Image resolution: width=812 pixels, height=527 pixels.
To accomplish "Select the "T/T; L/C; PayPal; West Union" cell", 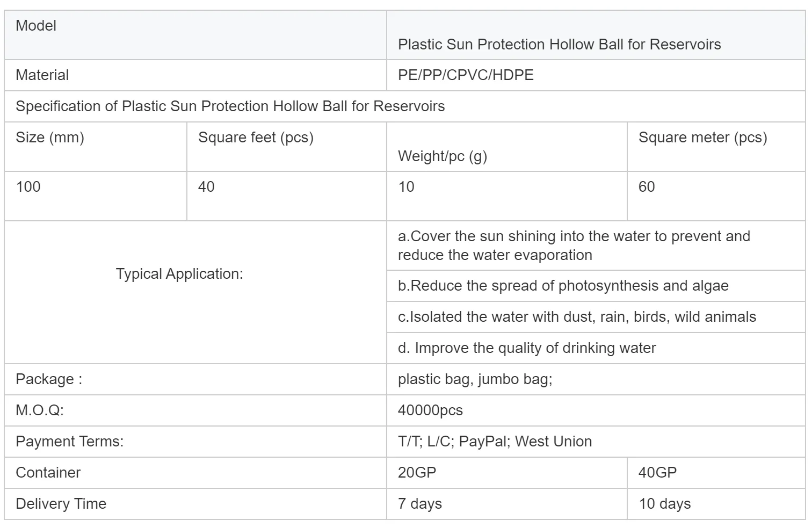I will coord(495,442).
